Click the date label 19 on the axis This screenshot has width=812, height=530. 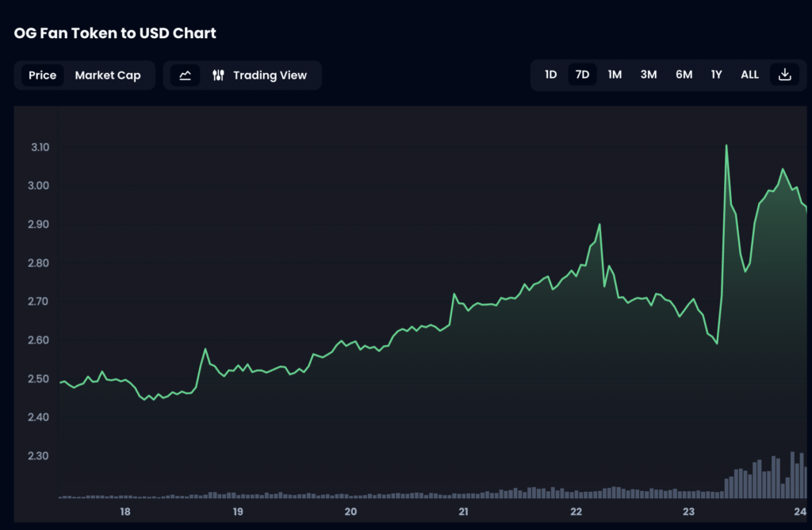pos(238,512)
